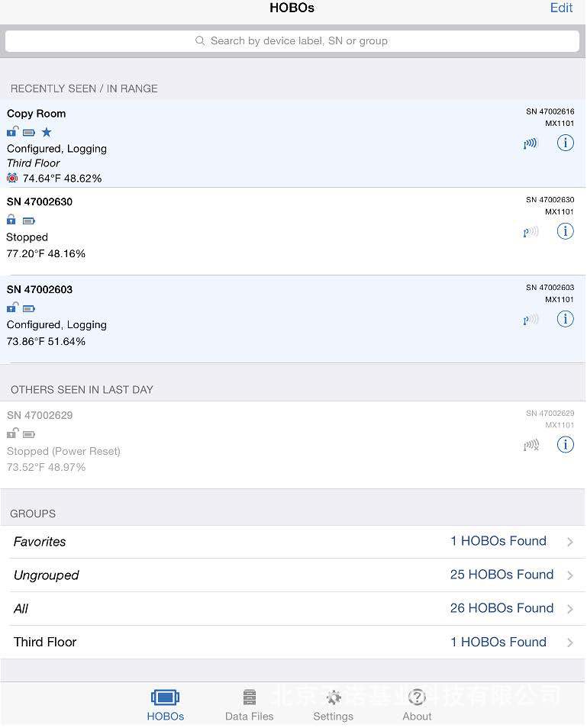Go to the About tab

417,704
